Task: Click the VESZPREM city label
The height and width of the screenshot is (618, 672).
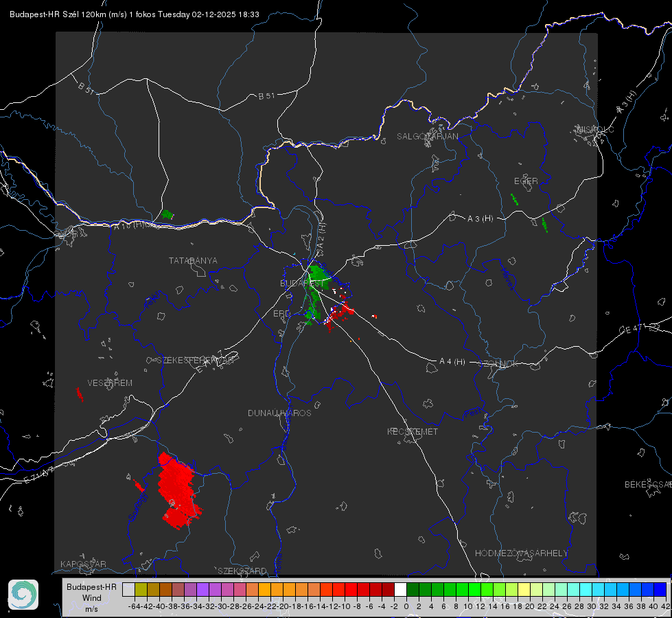Action: tap(110, 383)
